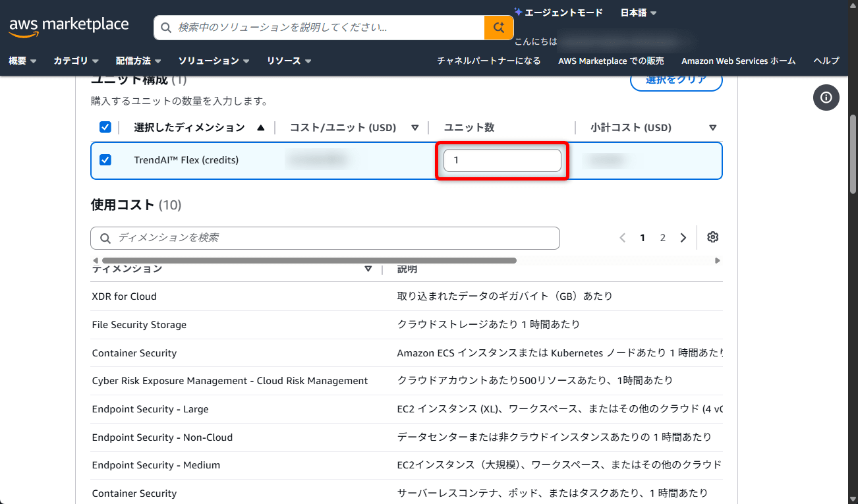Screen dimensions: 858x504
Task: Click the 選択をクリア button
Action: coord(676,80)
